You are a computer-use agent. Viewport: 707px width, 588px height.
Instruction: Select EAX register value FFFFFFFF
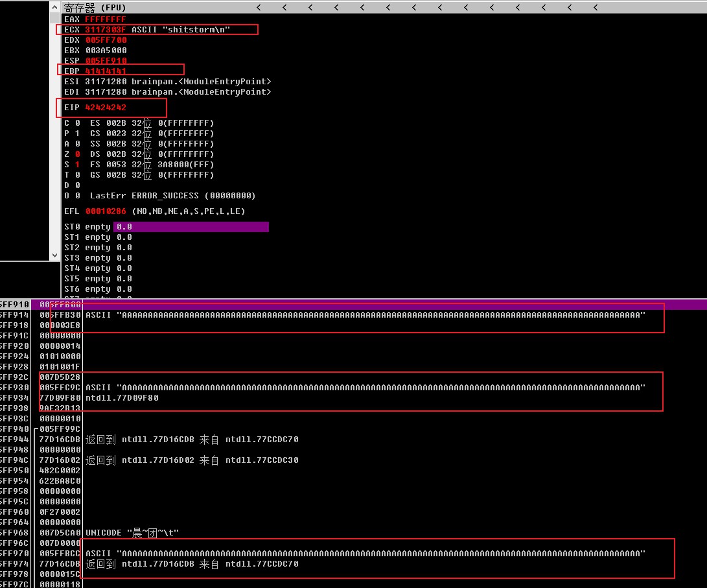pos(105,19)
